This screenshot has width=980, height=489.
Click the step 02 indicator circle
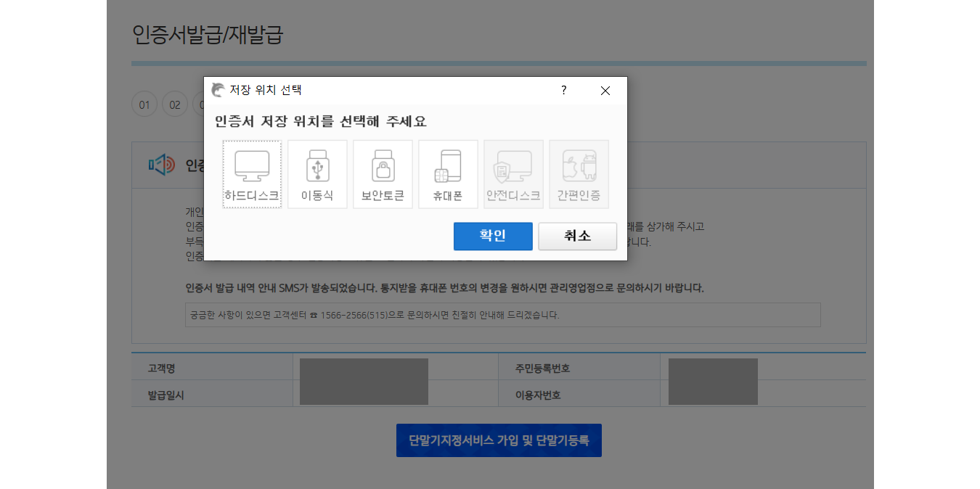[x=174, y=104]
